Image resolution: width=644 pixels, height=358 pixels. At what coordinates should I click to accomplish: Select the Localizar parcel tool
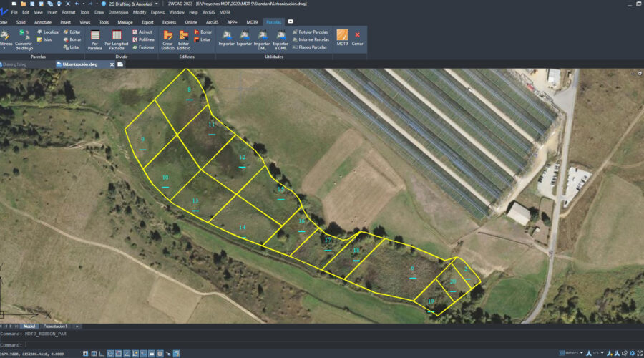(48, 32)
